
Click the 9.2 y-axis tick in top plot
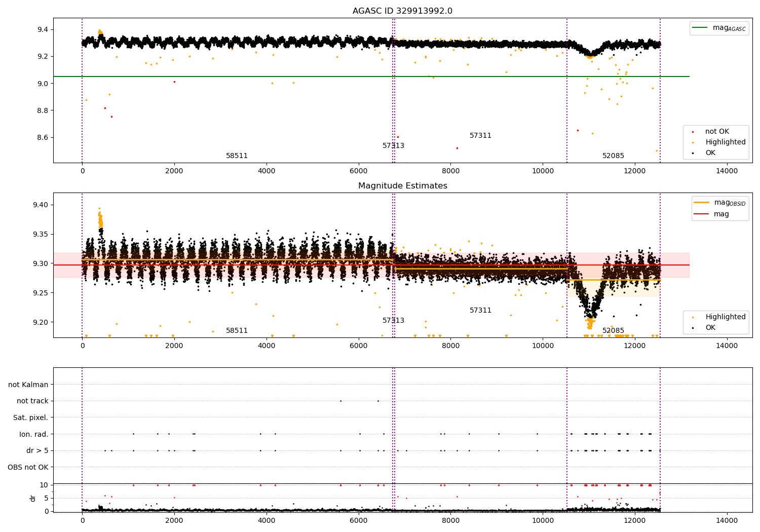[43, 56]
